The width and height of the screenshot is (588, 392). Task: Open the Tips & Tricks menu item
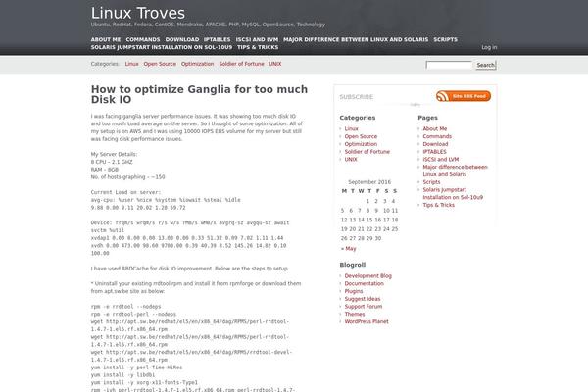pos(258,47)
